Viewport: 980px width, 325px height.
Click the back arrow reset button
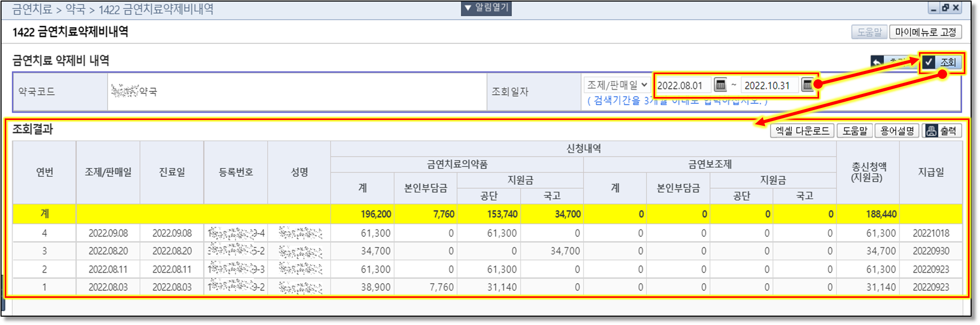pos(878,62)
